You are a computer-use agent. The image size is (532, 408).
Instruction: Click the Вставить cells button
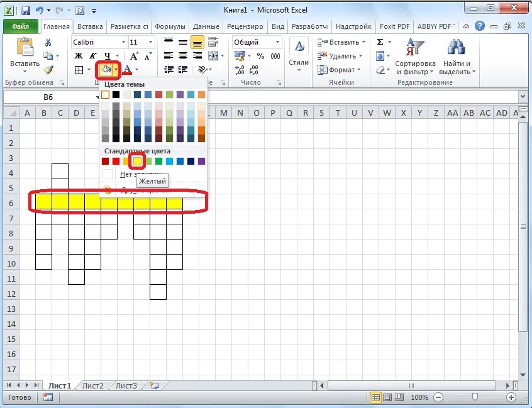click(x=341, y=42)
